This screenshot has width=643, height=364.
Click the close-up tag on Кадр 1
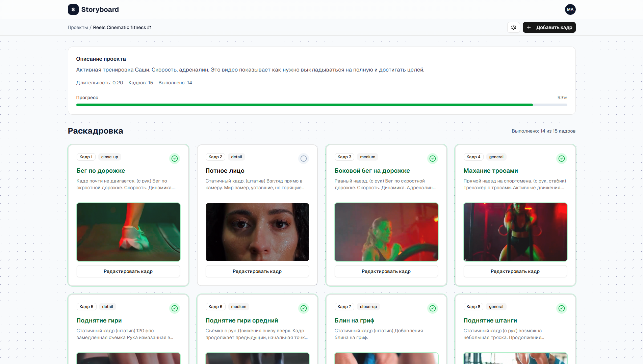pos(110,157)
